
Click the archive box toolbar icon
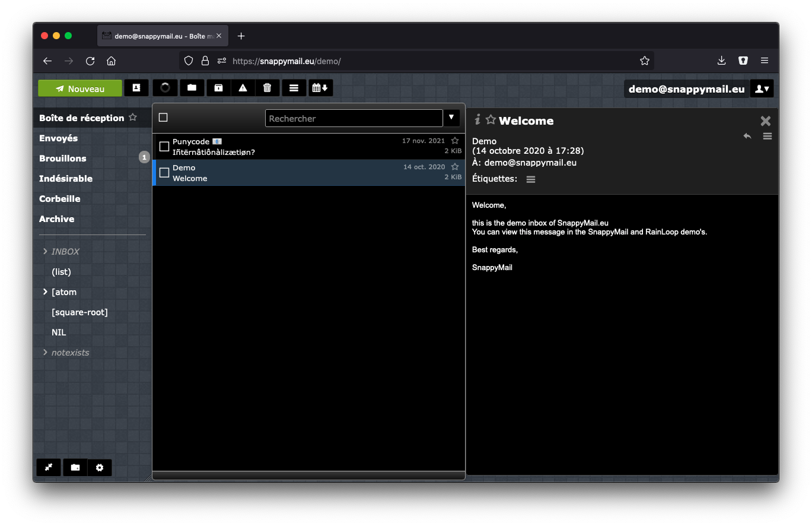tap(218, 88)
